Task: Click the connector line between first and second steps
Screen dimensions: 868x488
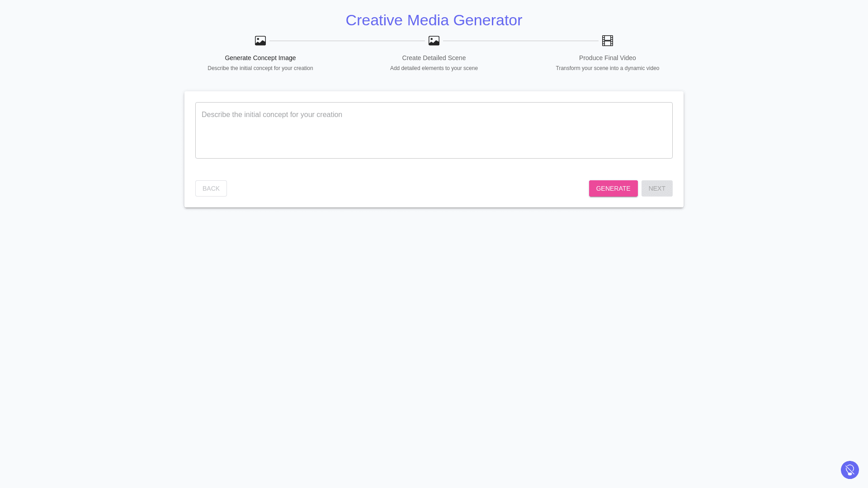Action: click(347, 41)
